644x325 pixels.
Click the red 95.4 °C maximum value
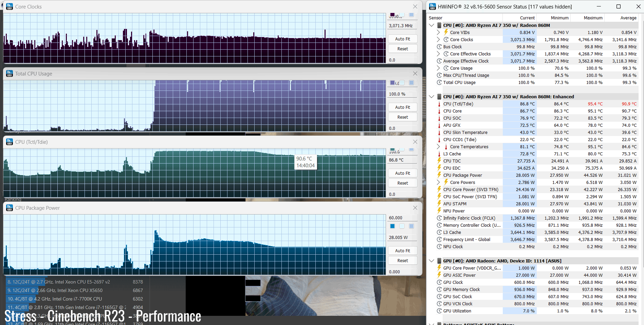(x=595, y=104)
